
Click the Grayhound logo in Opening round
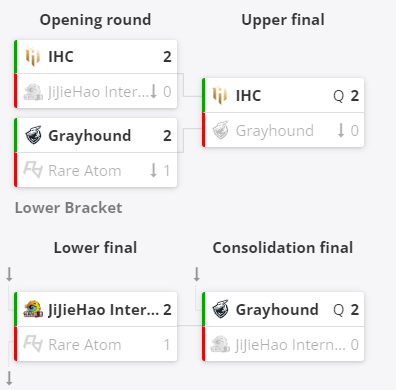tap(33, 135)
